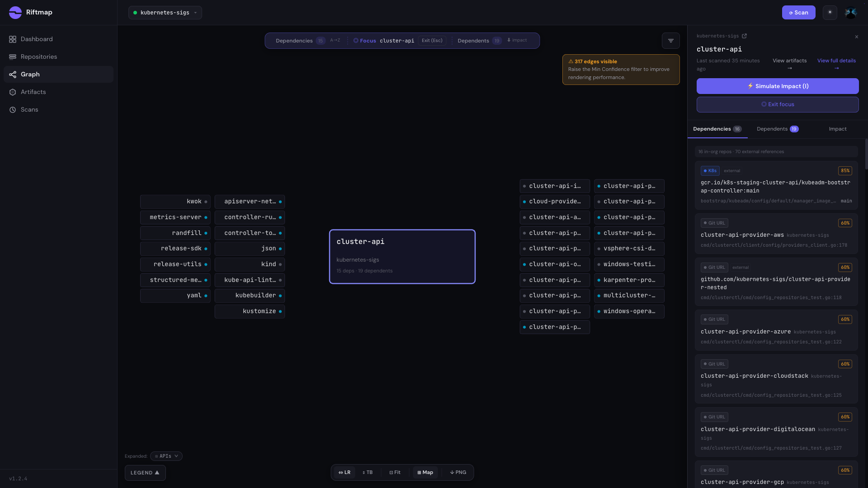Sort dependents by impact
Image resolution: width=868 pixels, height=488 pixels.
[517, 40]
